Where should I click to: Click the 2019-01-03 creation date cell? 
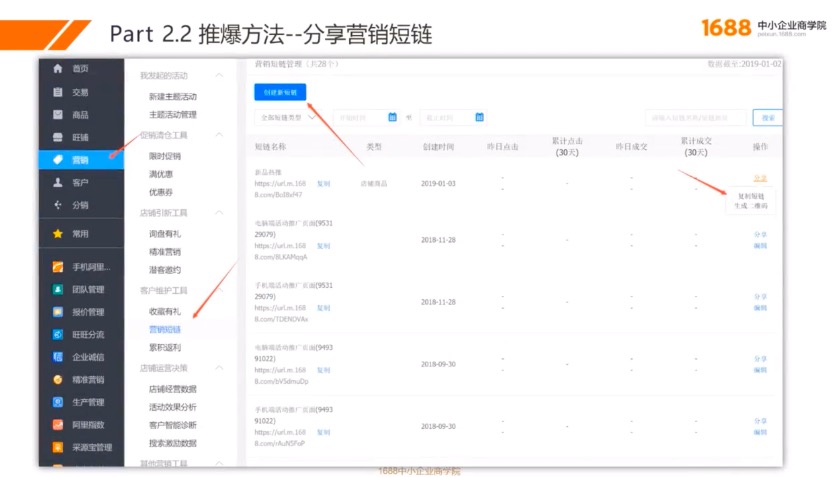coord(438,183)
